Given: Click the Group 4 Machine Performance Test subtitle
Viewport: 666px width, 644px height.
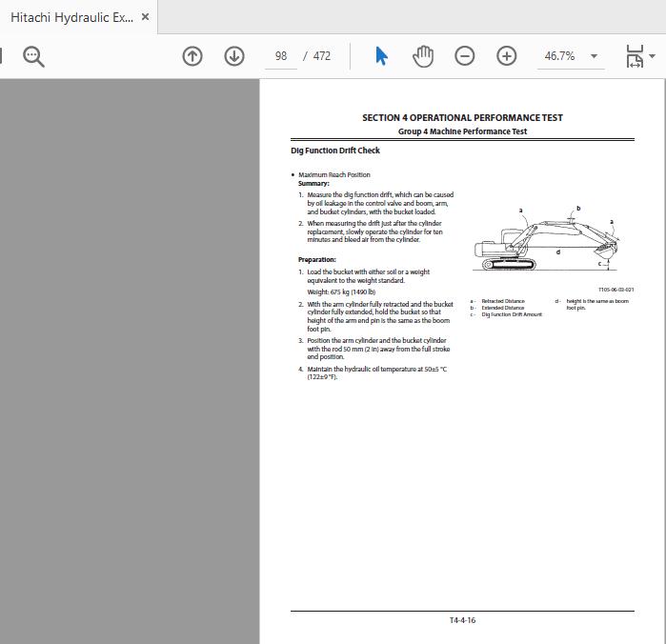Looking at the screenshot, I should click(x=462, y=131).
